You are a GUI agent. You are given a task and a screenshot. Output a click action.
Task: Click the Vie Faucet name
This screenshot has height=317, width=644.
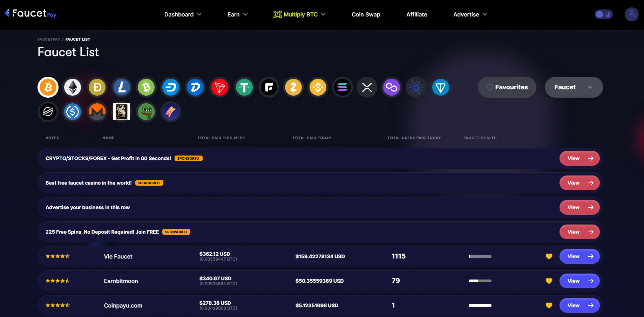coord(118,256)
